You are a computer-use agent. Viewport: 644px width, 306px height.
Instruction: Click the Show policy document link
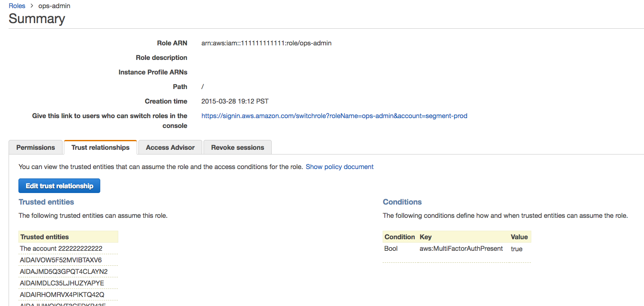point(339,167)
